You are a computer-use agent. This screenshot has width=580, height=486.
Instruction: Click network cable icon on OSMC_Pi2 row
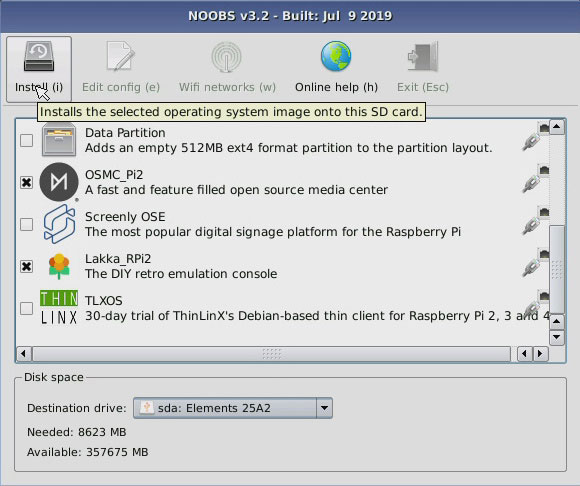point(535,179)
